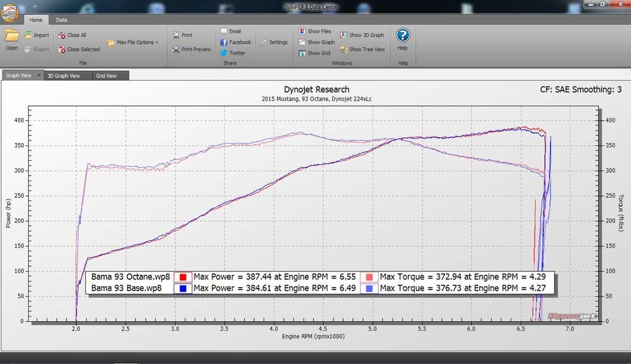Toggle Show Files icon

click(302, 31)
